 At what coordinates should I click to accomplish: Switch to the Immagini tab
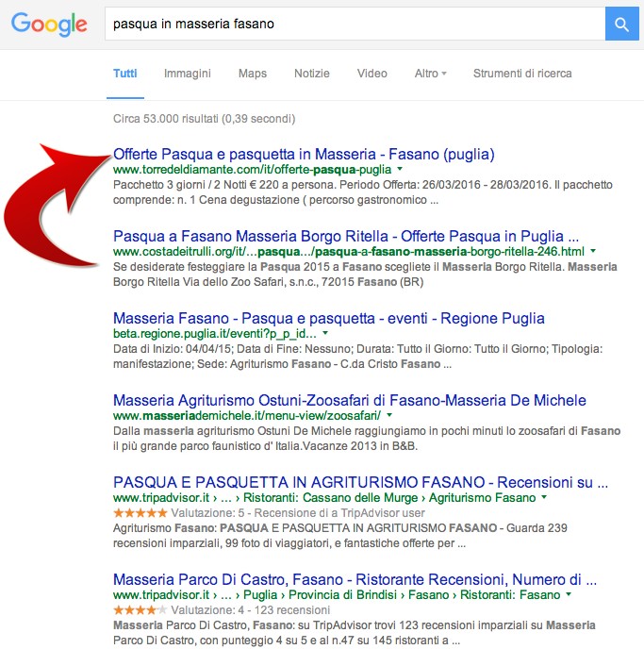tap(188, 74)
